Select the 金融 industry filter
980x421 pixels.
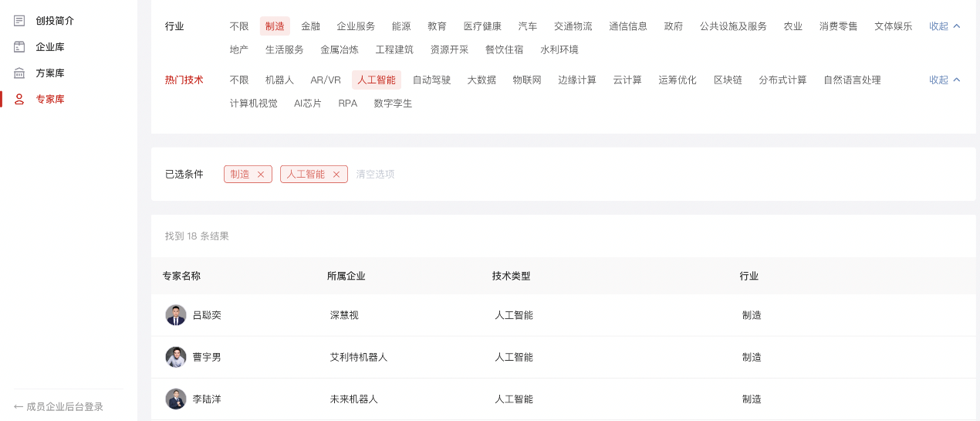tap(310, 26)
